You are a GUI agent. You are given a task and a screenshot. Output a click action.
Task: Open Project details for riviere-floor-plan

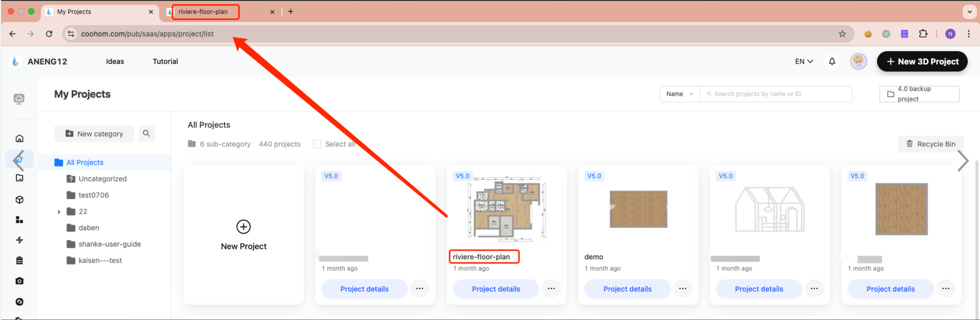click(x=496, y=289)
